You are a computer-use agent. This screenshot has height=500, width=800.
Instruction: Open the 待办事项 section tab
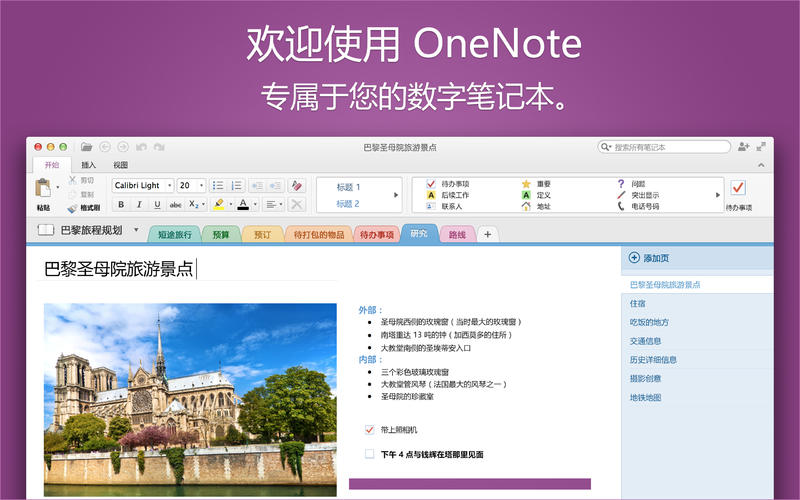[377, 235]
